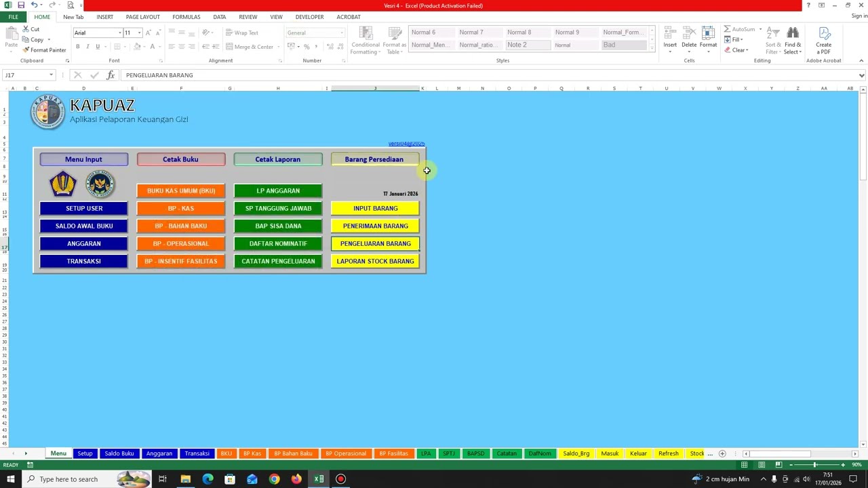Apply the Bad cell style

624,45
